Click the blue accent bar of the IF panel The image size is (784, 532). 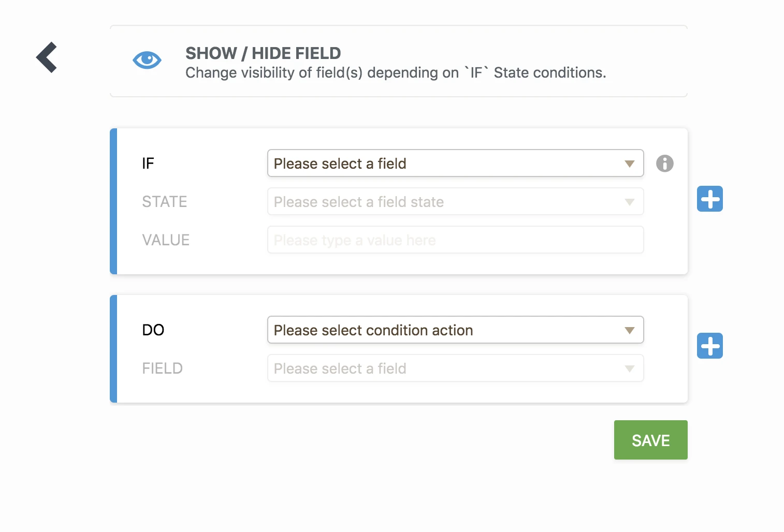point(113,201)
